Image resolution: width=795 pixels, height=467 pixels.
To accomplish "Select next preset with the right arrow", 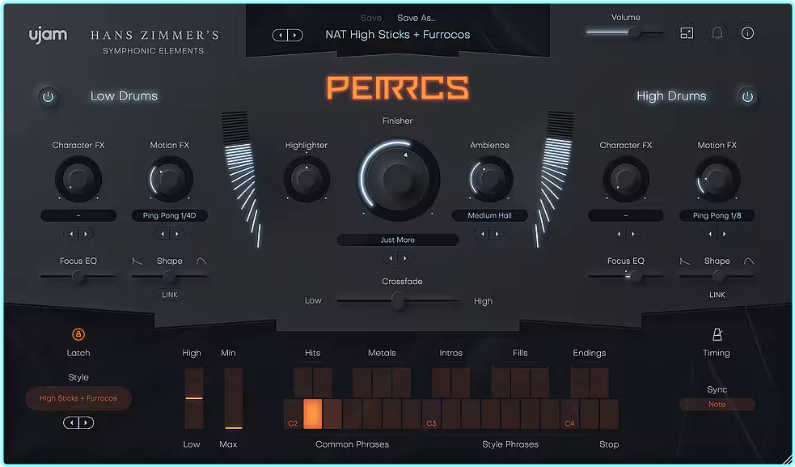I will coord(295,35).
